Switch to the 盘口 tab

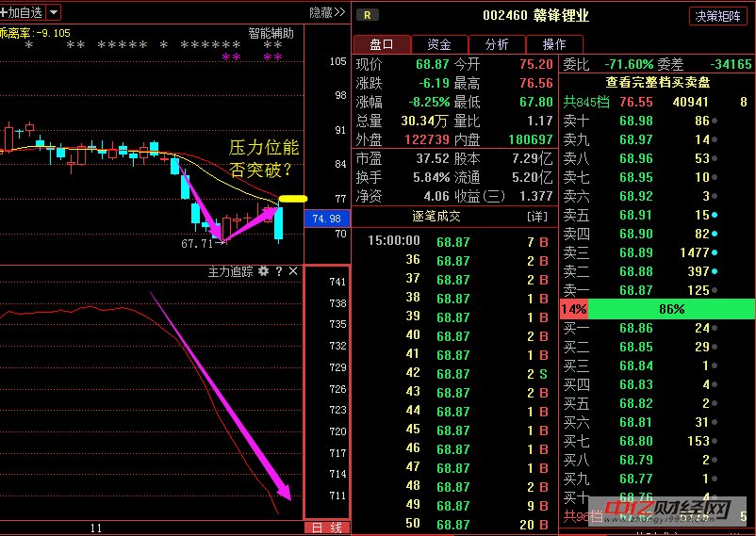point(382,44)
